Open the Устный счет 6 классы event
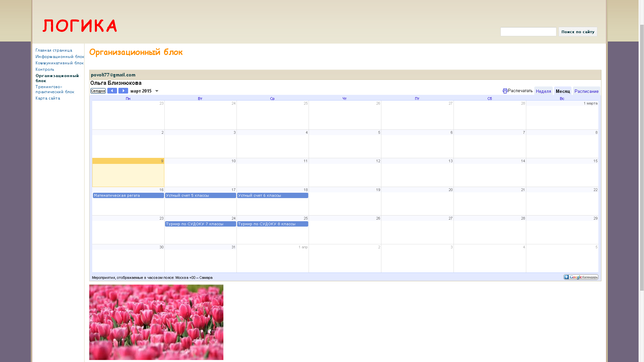Image resolution: width=644 pixels, height=362 pixels. click(272, 195)
